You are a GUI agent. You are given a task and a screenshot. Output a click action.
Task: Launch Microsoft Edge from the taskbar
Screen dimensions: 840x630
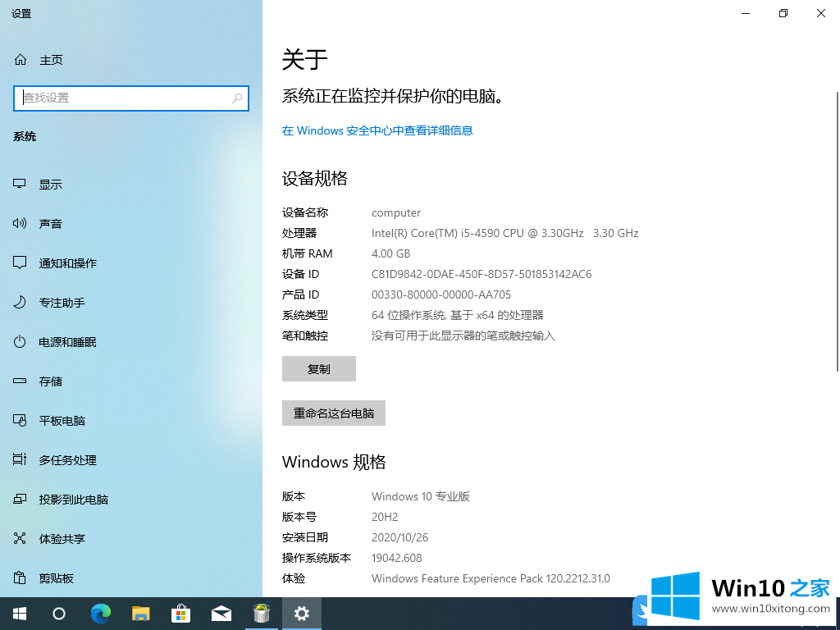[x=100, y=614]
